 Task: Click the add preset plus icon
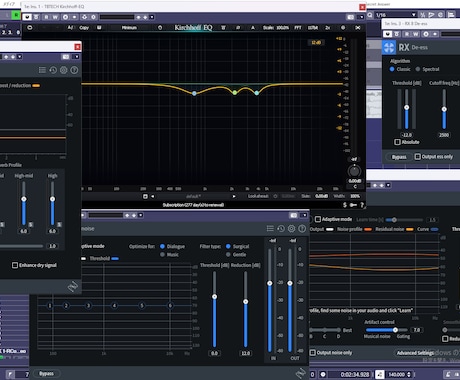145,196
